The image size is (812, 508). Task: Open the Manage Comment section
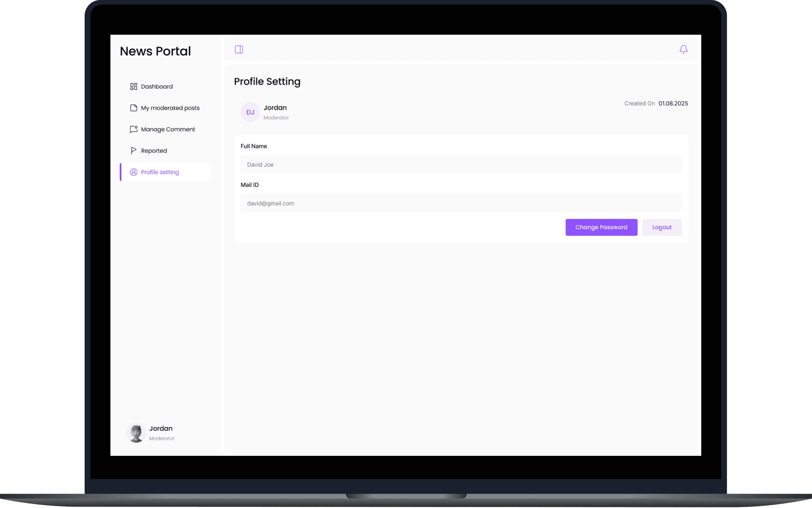click(x=168, y=129)
